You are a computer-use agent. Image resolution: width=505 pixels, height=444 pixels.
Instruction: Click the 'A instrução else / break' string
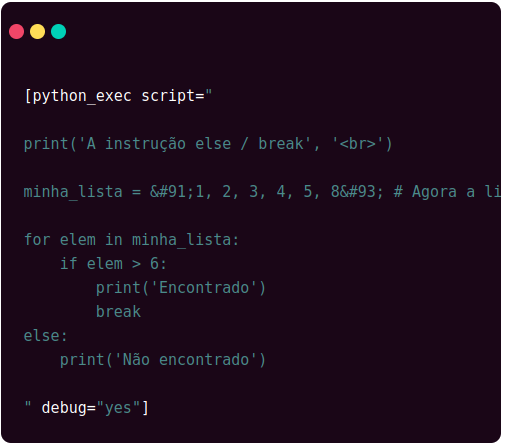pyautogui.click(x=195, y=144)
